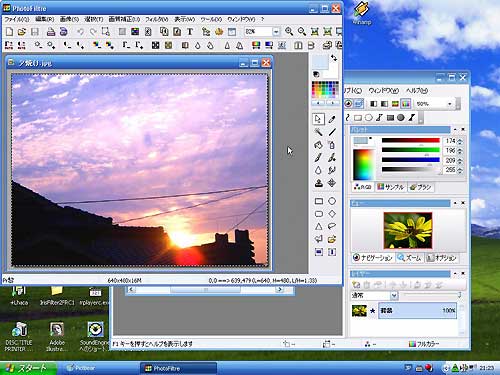Click the green channel slider bar
The image size is (500, 375).
[411, 150]
